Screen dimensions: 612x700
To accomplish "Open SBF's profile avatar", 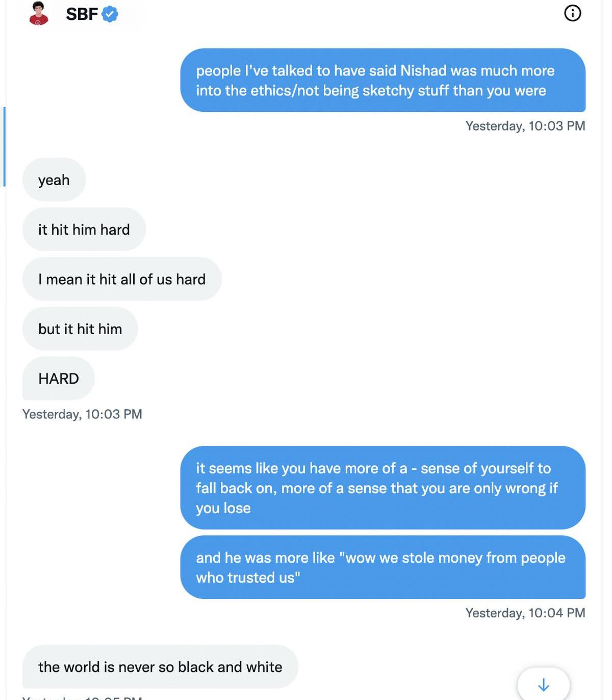I will (x=39, y=13).
